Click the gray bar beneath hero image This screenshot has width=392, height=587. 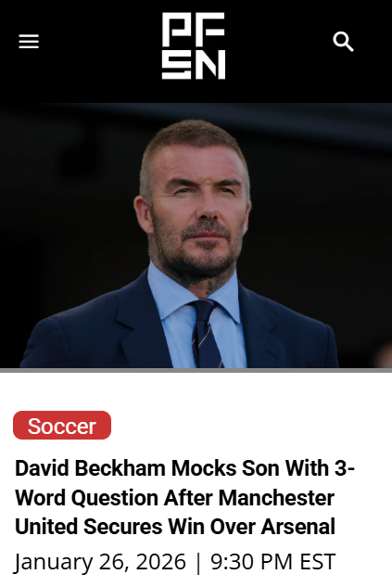coord(196,370)
